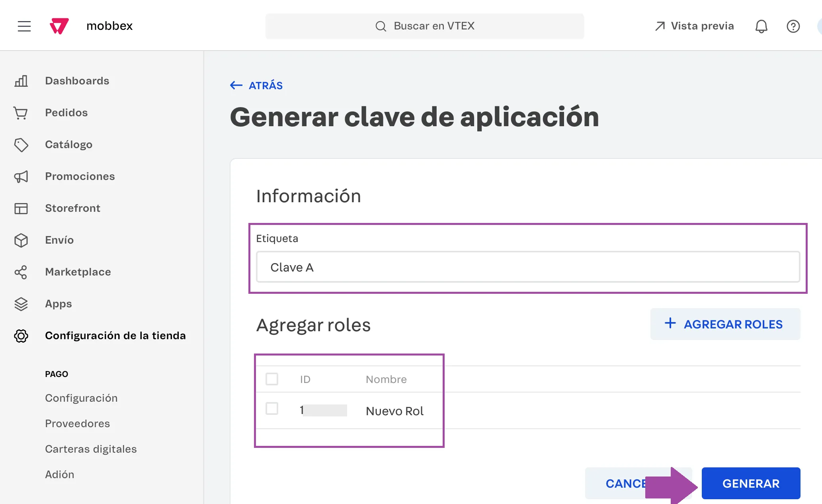Click the VTEX logo
Image resolution: width=822 pixels, height=504 pixels.
[59, 26]
